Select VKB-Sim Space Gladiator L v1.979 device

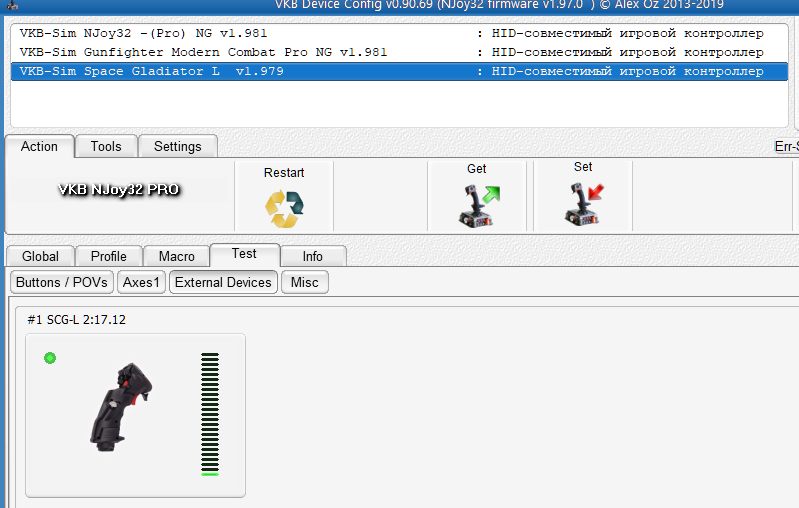tap(399, 71)
